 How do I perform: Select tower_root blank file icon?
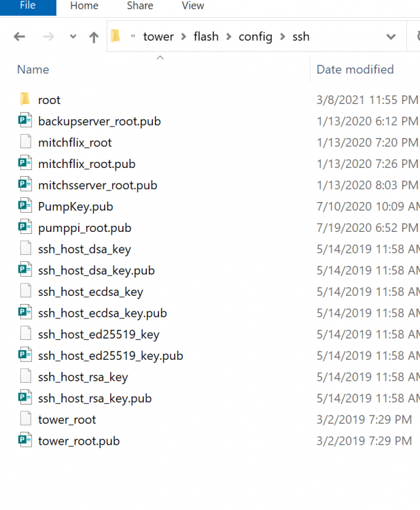[26, 419]
